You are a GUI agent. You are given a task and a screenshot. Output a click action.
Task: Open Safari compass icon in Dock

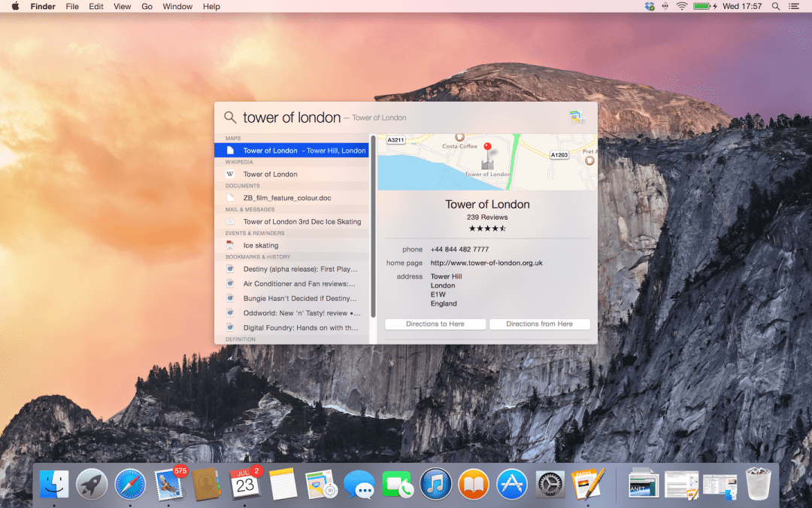(x=130, y=484)
